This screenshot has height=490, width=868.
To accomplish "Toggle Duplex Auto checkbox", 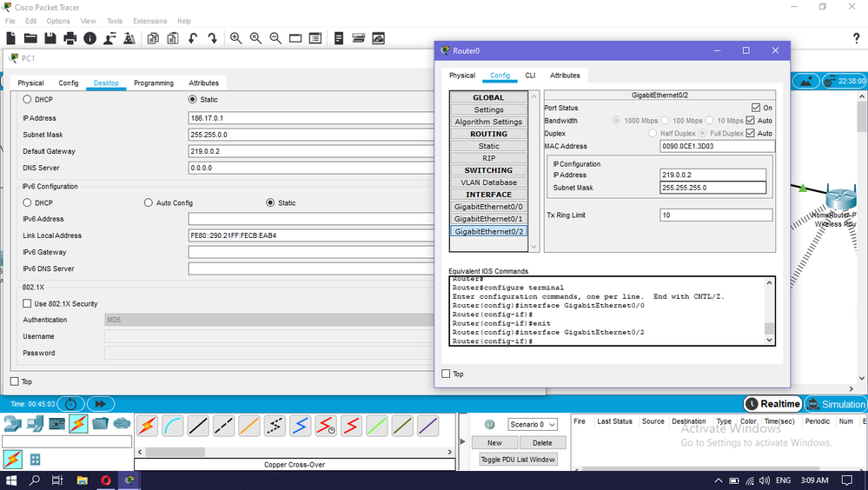I will click(x=750, y=133).
